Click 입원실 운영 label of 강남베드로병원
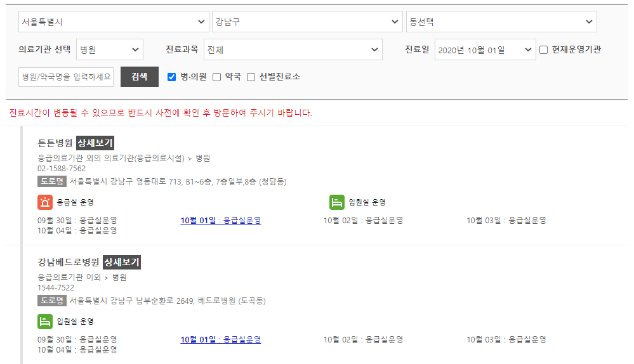This screenshot has height=364, width=634. (76, 322)
